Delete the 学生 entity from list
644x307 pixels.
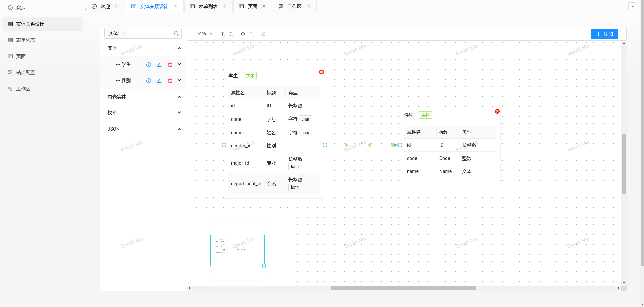pos(170,65)
